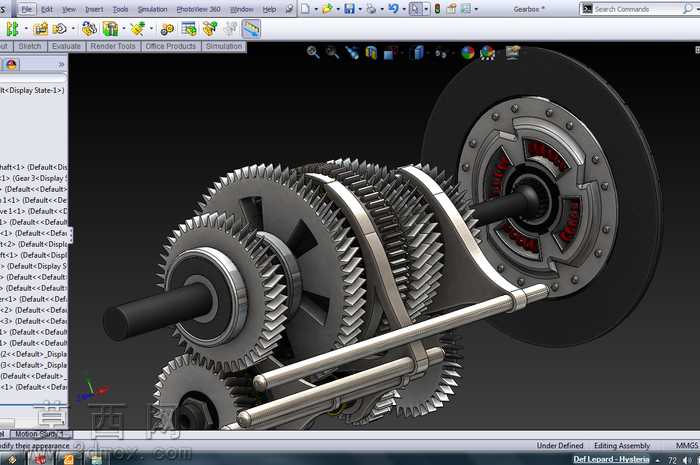This screenshot has width=700, height=465.
Task: Toggle the Section View icon
Action: pos(371,53)
